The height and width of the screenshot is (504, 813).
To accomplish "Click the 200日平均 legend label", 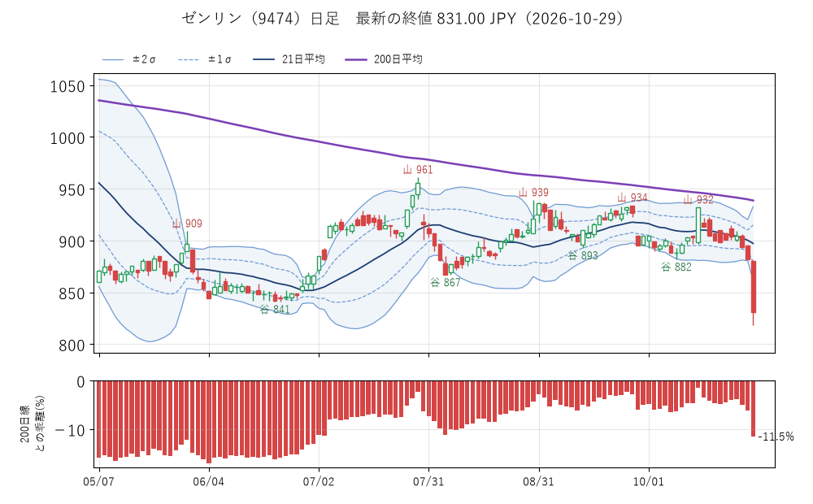I will [x=398, y=59].
